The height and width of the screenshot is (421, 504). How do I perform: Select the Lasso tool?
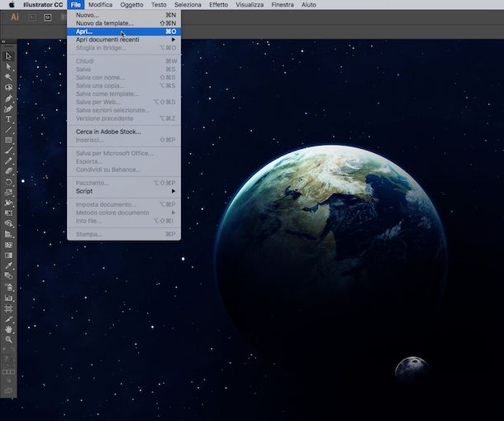pos(8,88)
